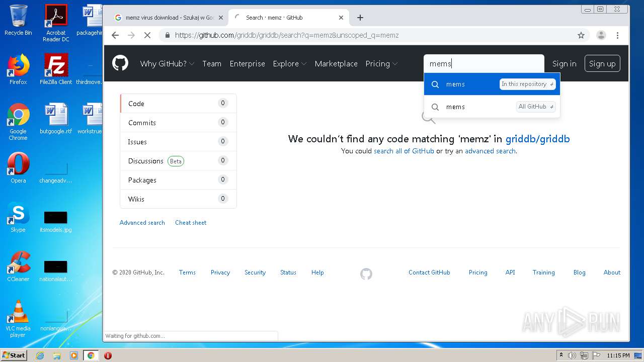Select the Code results filter

coord(178,104)
